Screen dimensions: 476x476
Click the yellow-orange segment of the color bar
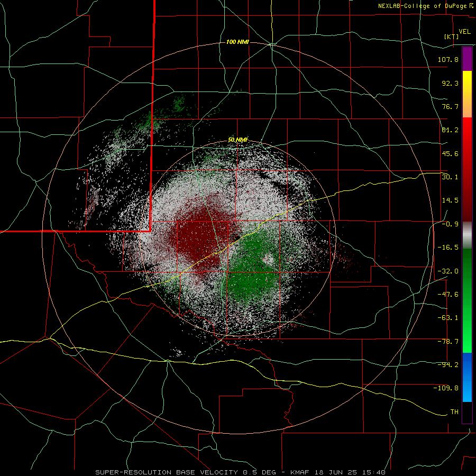click(x=467, y=94)
